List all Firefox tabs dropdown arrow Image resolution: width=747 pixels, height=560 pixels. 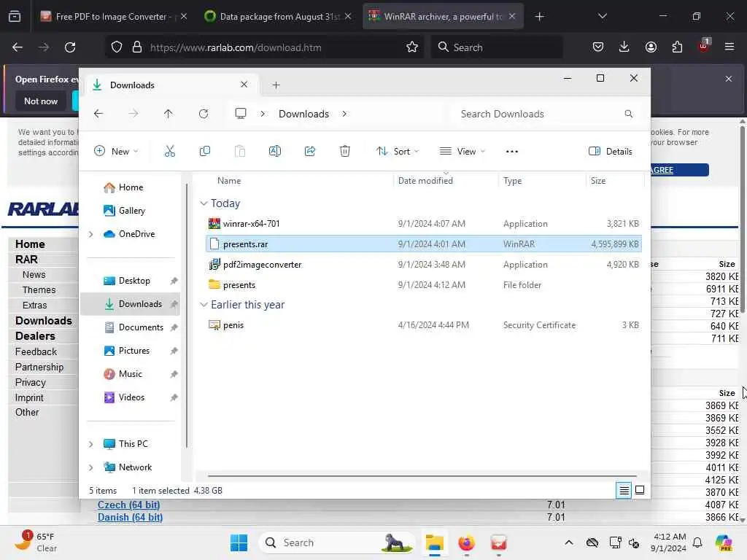coord(603,16)
